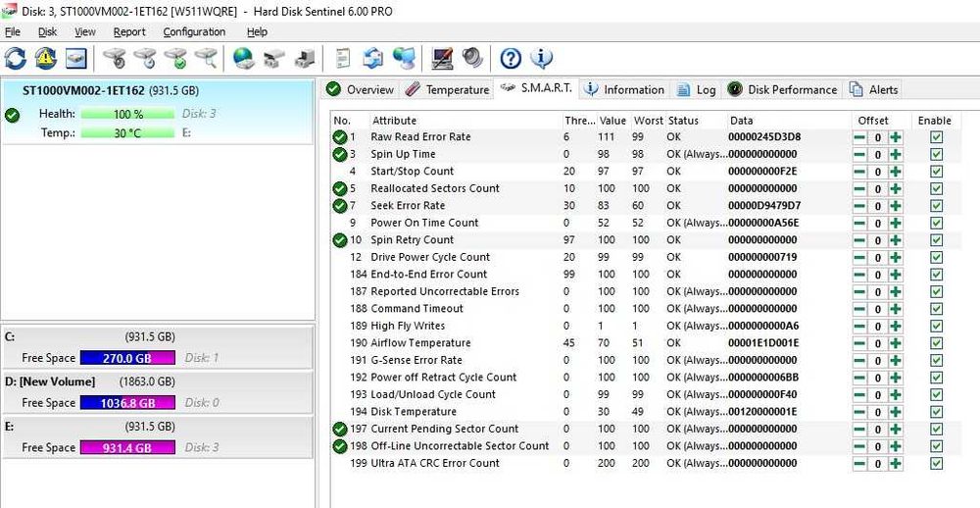The height and width of the screenshot is (508, 980).
Task: Click the C: free space 270.0 GB bar
Action: pyautogui.click(x=127, y=359)
